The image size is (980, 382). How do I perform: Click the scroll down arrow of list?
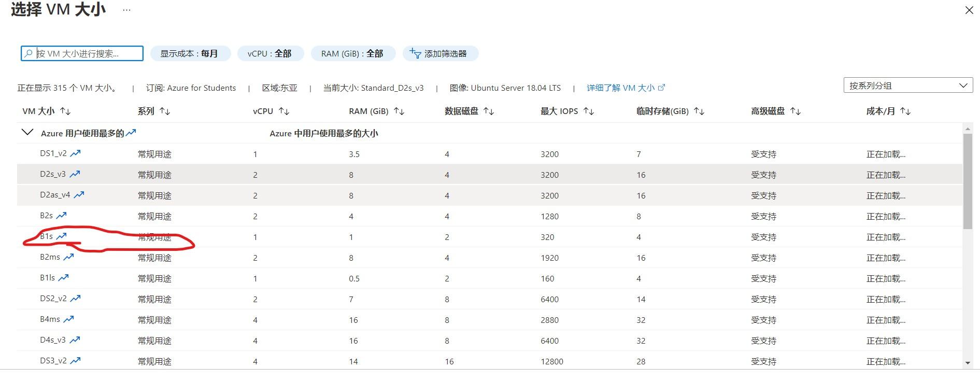click(968, 363)
